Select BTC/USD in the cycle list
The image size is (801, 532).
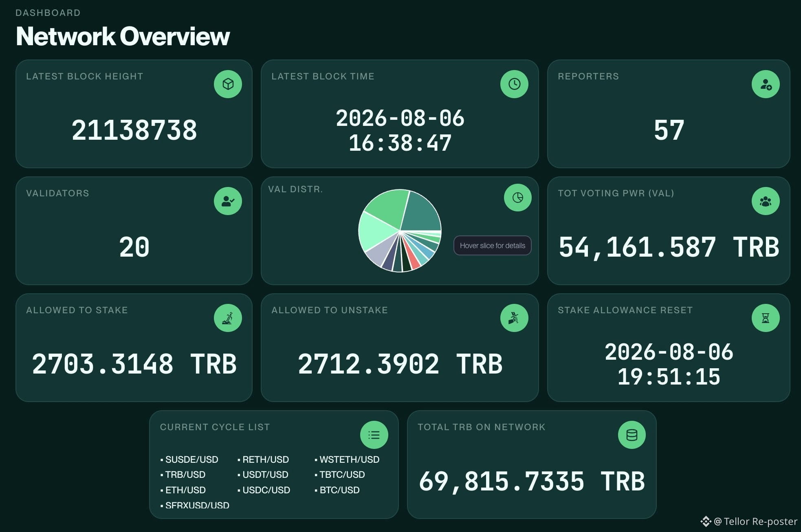pos(339,490)
